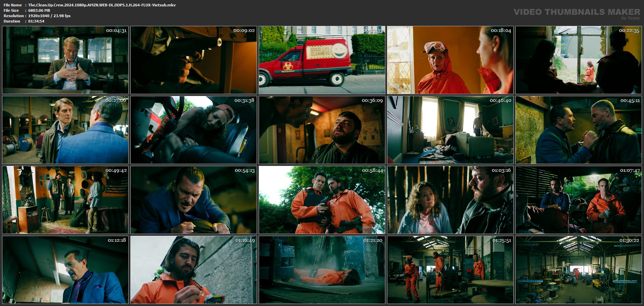Image resolution: width=644 pixels, height=306 pixels.
Task: Select the red cleaners van thumbnail
Action: (x=322, y=60)
